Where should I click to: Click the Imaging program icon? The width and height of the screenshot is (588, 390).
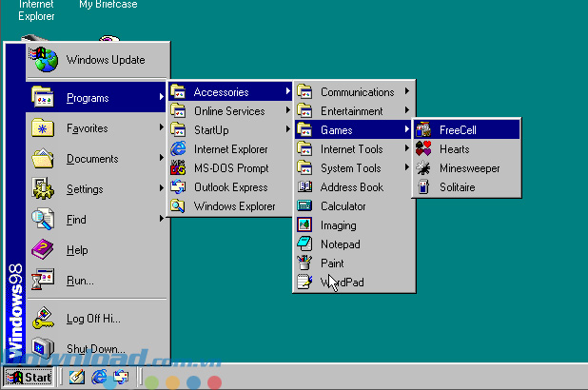[304, 224]
